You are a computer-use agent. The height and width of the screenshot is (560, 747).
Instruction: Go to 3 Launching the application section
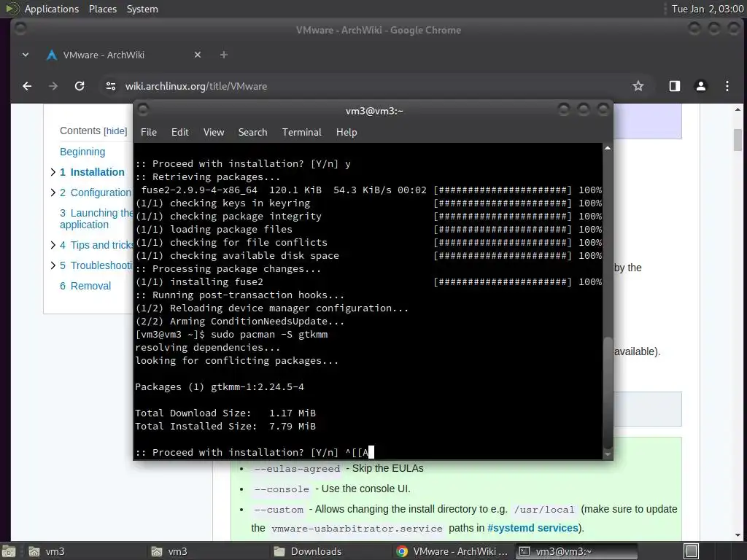pyautogui.click(x=96, y=219)
